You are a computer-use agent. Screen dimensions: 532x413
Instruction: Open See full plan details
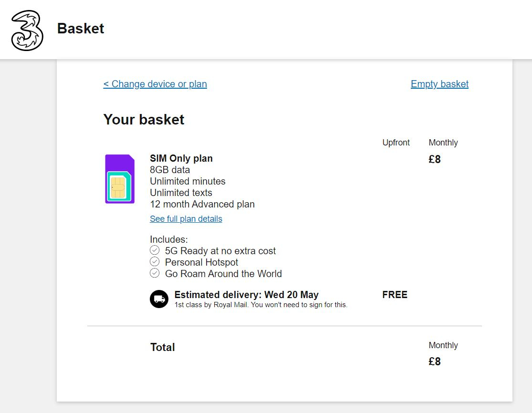click(x=186, y=219)
